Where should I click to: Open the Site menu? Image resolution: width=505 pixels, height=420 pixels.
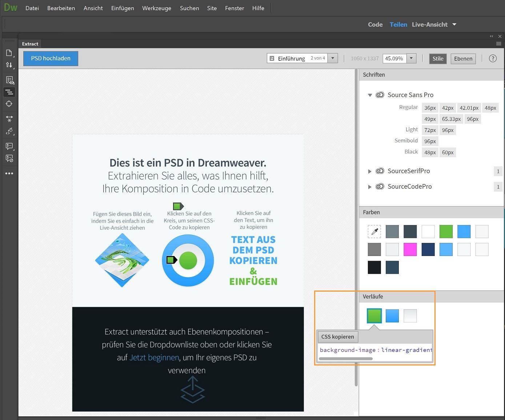(x=212, y=8)
